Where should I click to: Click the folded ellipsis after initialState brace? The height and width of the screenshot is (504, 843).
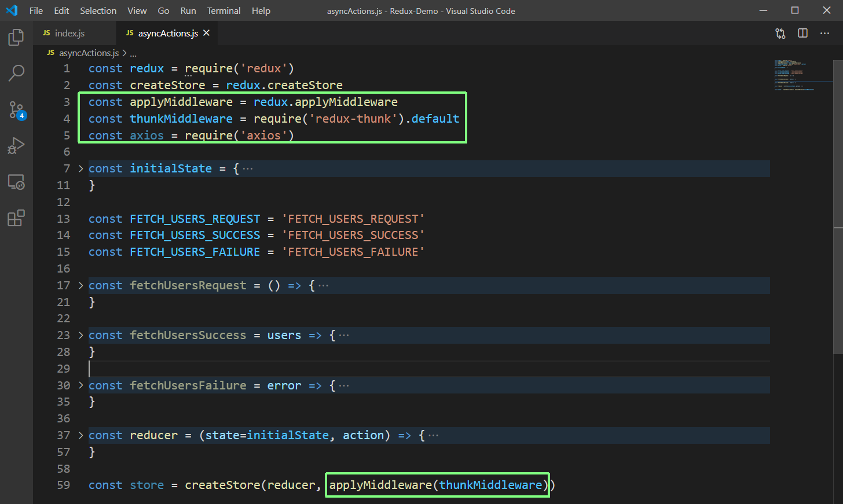pos(248,168)
